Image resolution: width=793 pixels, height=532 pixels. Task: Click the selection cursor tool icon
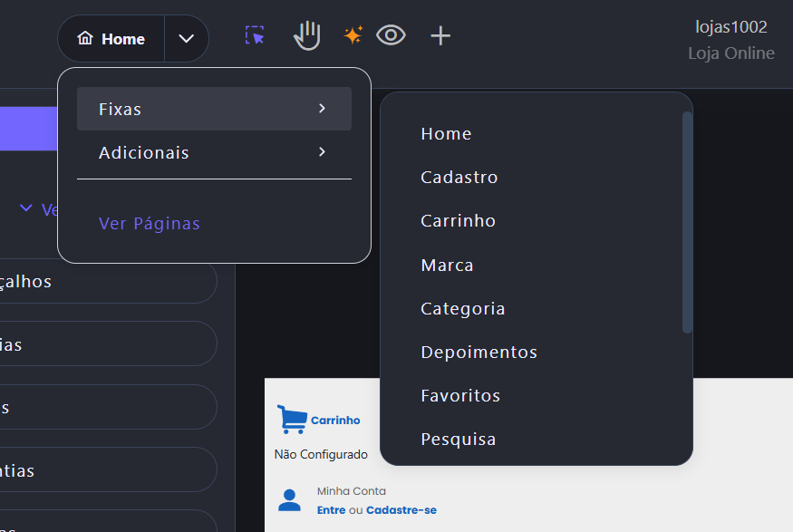[x=256, y=36]
